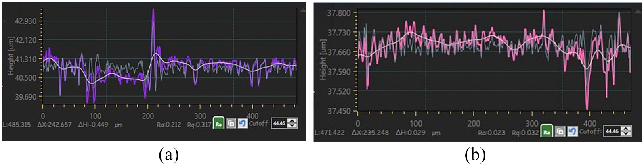Copy the profile data in panel (b)
Image resolution: width=644 pixels, height=166 pixels.
pos(560,131)
